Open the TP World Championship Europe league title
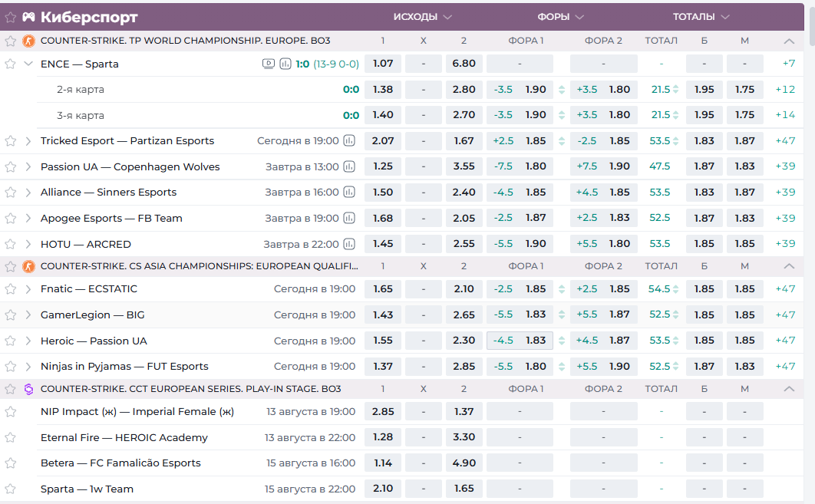 pos(185,41)
